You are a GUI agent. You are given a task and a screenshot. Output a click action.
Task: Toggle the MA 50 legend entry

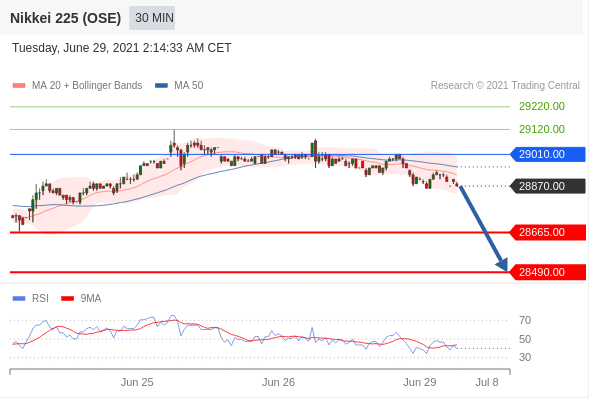tap(179, 85)
